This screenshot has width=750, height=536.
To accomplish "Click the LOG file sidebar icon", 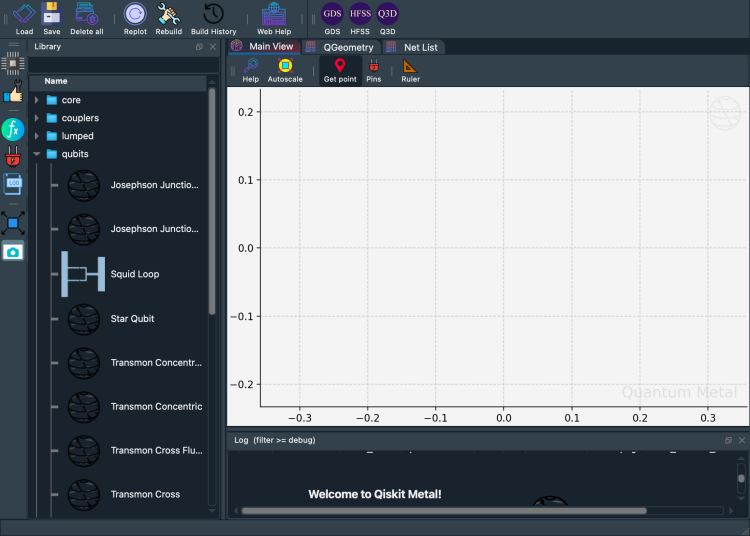I will click(x=13, y=184).
